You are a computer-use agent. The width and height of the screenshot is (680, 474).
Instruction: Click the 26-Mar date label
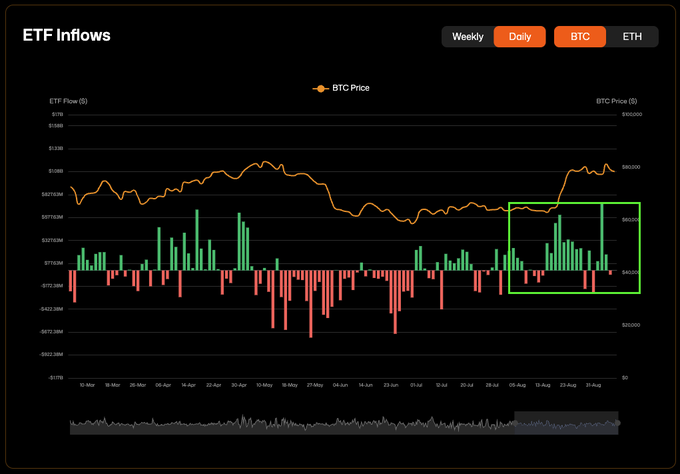(x=138, y=385)
